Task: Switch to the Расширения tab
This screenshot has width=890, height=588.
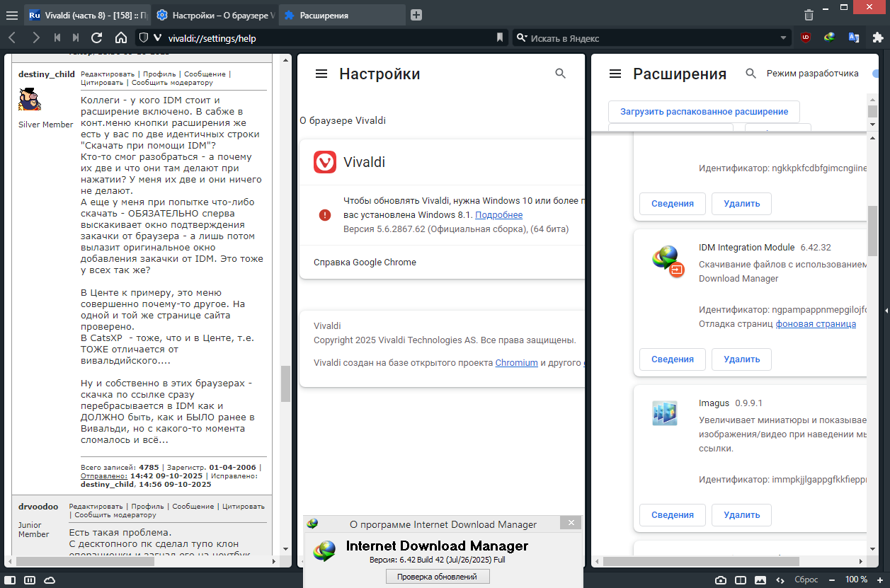Action: click(341, 15)
